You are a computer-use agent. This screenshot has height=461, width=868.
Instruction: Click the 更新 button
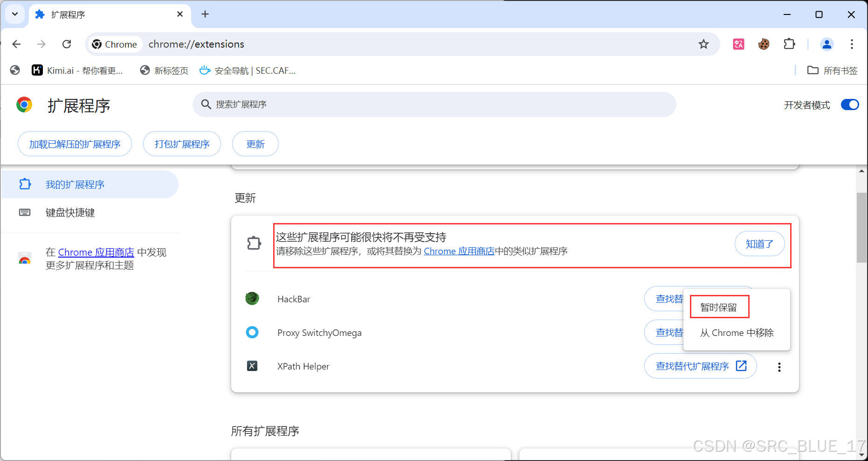(x=255, y=144)
